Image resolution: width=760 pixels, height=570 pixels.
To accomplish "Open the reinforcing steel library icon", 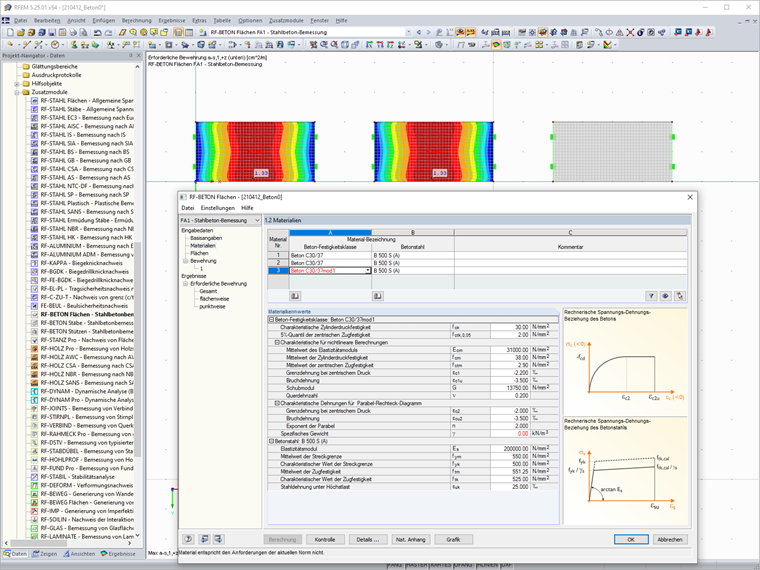I will [x=378, y=296].
